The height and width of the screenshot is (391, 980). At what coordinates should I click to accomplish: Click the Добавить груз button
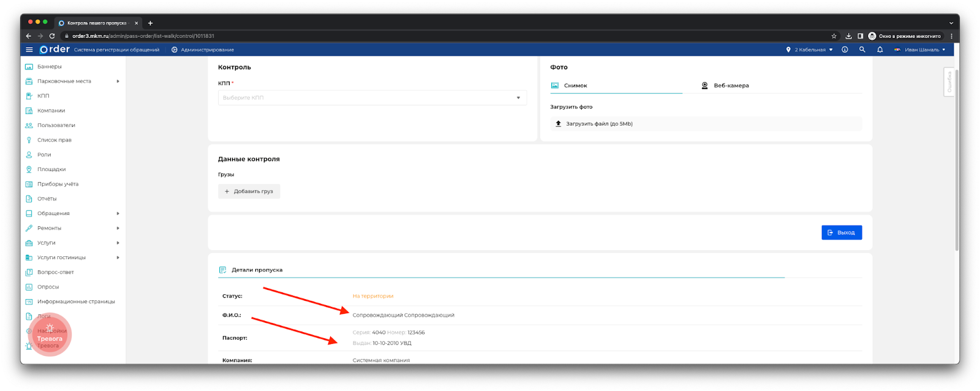tap(249, 191)
